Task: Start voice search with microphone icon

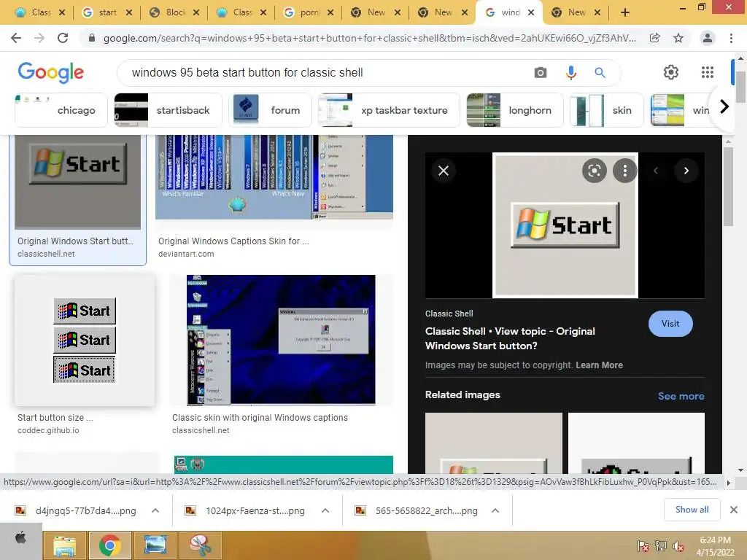Action: pyautogui.click(x=570, y=72)
